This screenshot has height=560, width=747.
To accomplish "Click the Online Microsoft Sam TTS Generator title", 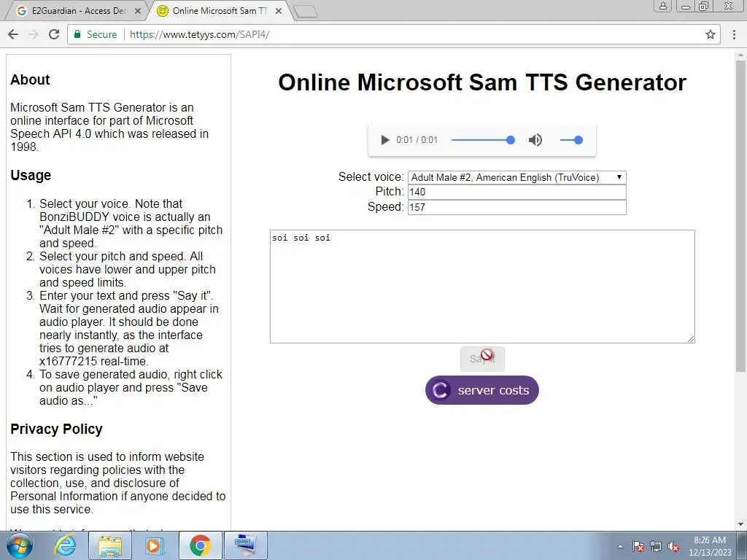I will [482, 82].
